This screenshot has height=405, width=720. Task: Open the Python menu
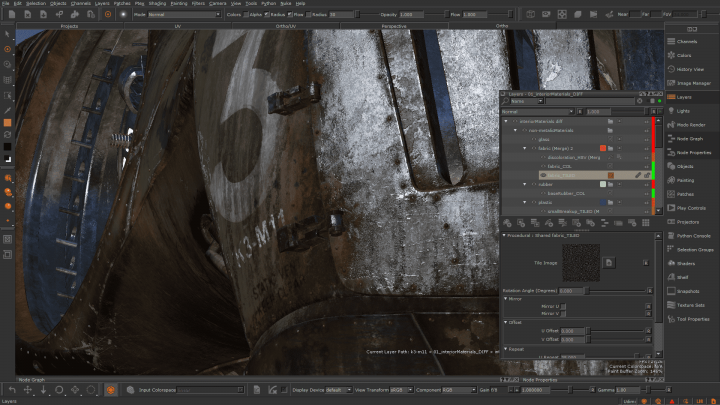point(268,4)
